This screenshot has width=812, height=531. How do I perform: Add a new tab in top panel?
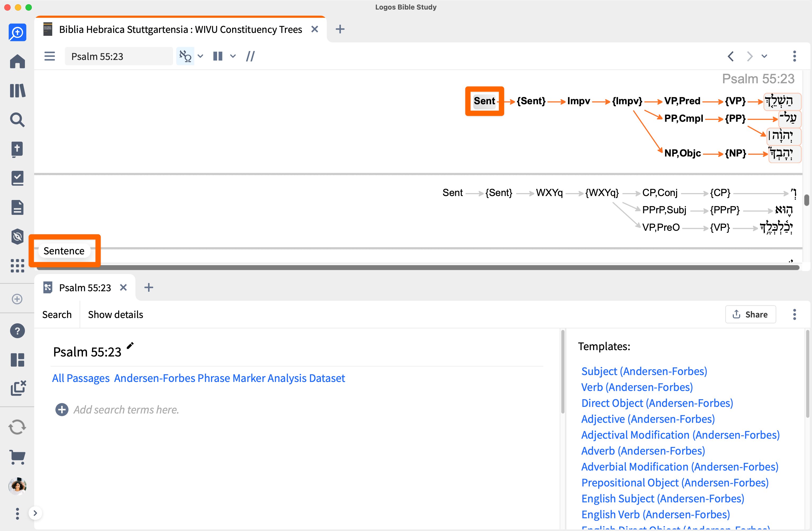(x=340, y=29)
